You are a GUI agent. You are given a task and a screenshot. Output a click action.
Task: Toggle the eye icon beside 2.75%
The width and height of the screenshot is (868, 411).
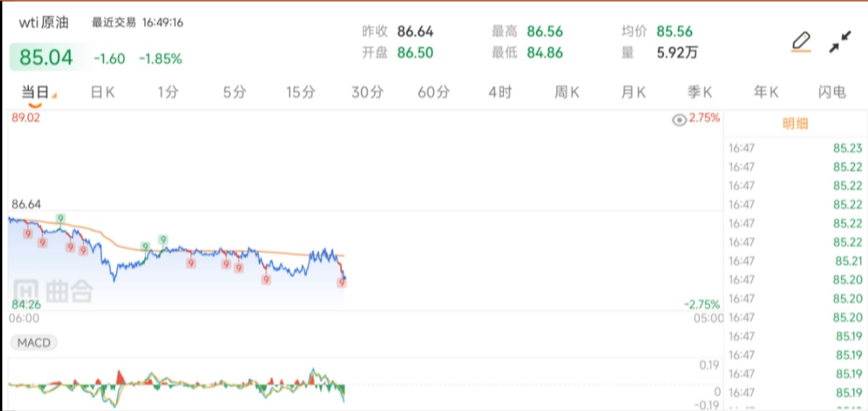coord(679,119)
